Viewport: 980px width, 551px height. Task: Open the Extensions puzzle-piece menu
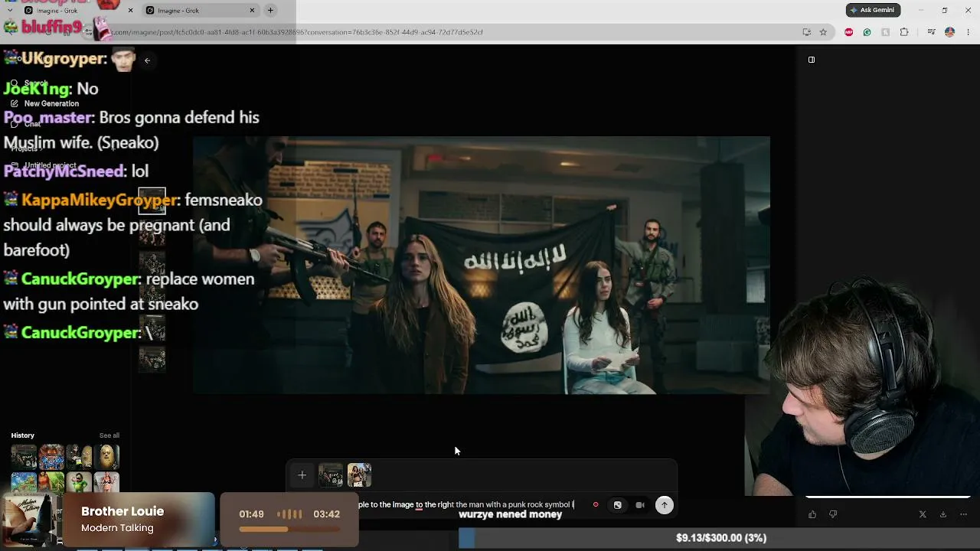[904, 32]
